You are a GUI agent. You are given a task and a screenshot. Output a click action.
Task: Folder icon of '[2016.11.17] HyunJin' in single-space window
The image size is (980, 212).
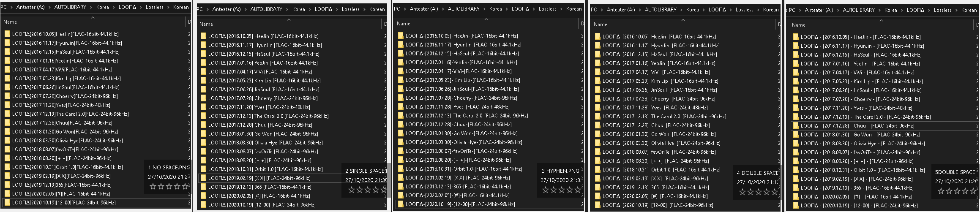pos(203,45)
